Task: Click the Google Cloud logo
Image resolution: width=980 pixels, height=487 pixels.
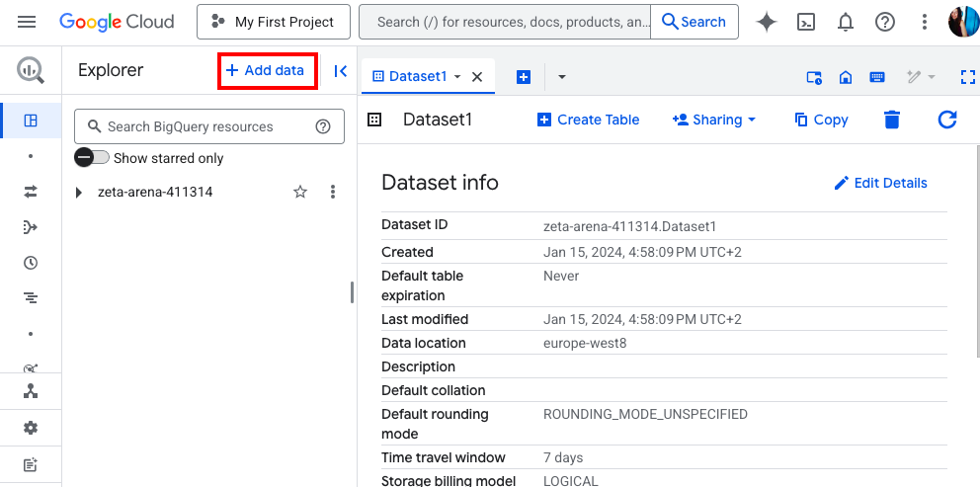Action: pyautogui.click(x=116, y=22)
